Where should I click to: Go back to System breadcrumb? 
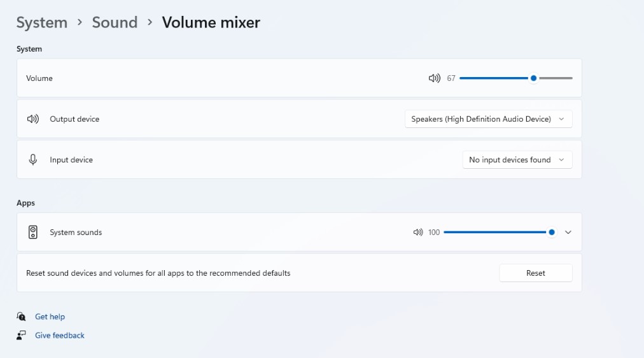(41, 22)
